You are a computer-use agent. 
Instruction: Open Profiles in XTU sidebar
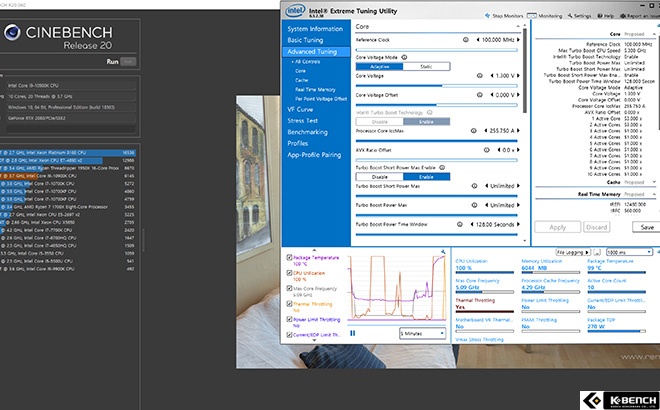(x=298, y=143)
